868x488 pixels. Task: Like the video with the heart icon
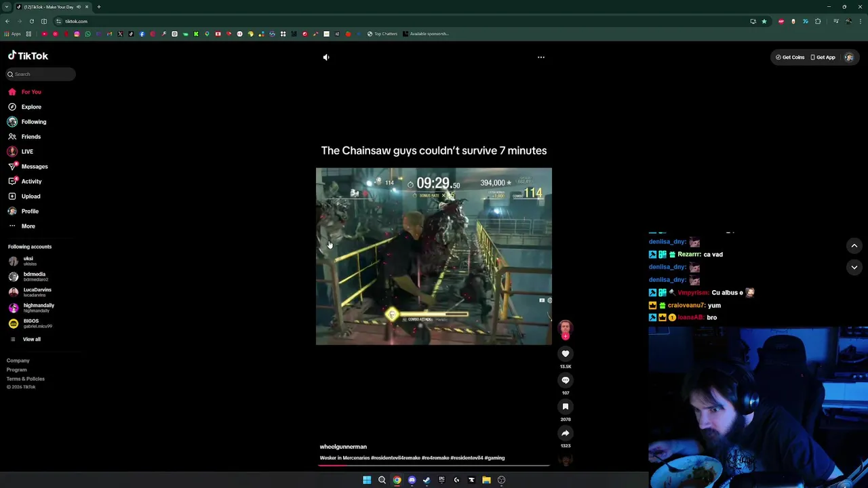(x=566, y=354)
